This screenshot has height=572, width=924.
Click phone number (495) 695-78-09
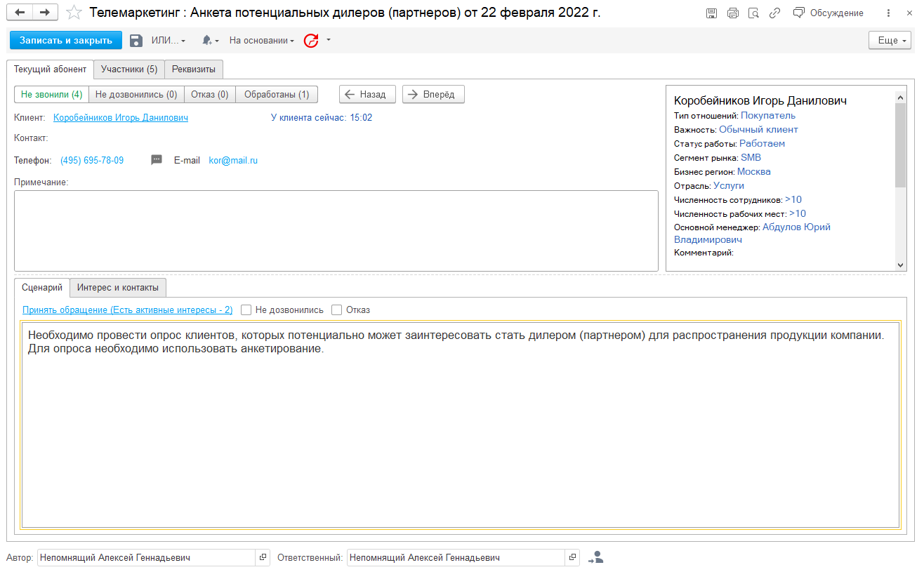(92, 160)
